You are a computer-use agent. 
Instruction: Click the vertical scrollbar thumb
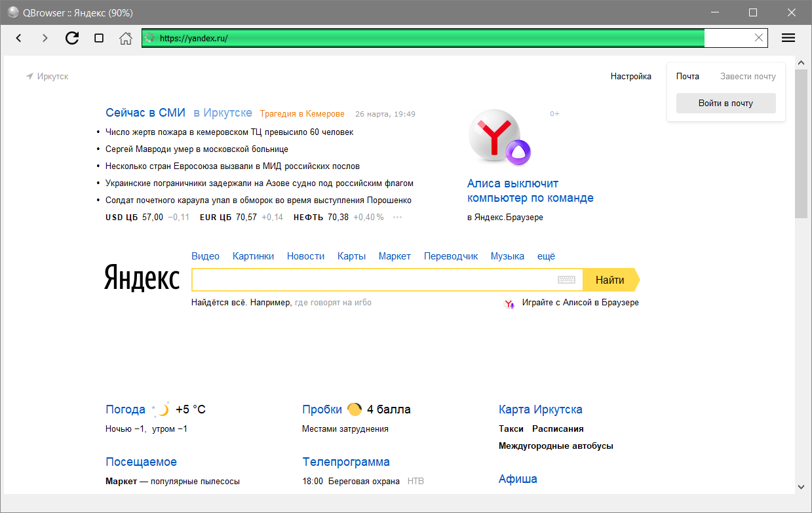[801, 143]
